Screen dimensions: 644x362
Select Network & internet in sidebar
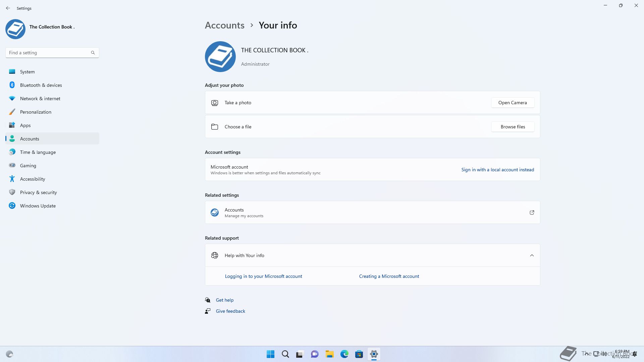[52, 99]
